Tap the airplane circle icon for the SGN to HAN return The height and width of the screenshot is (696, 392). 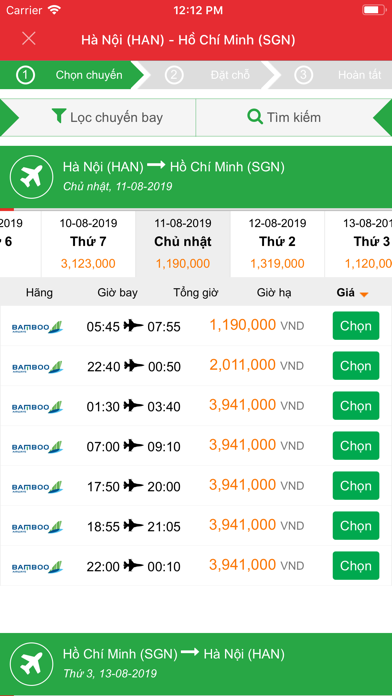[32, 664]
